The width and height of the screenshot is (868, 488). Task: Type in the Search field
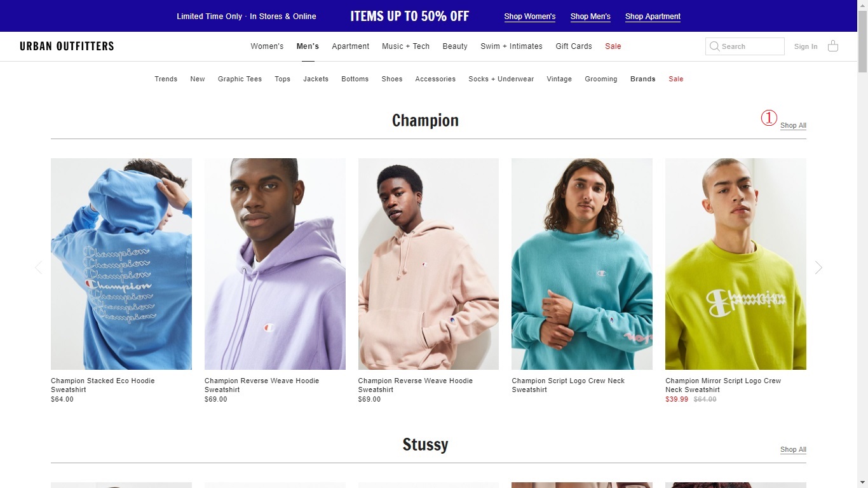751,46
